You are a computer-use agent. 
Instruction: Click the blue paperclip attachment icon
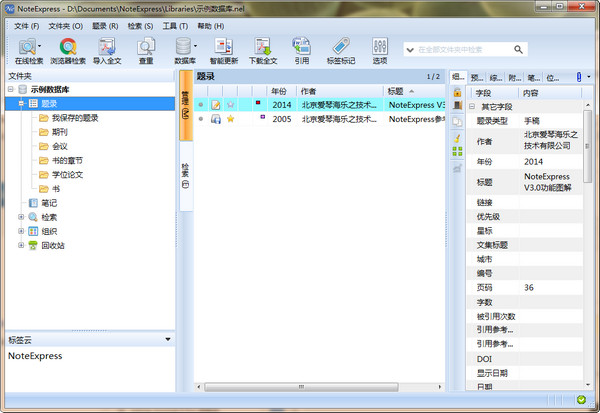click(579, 77)
